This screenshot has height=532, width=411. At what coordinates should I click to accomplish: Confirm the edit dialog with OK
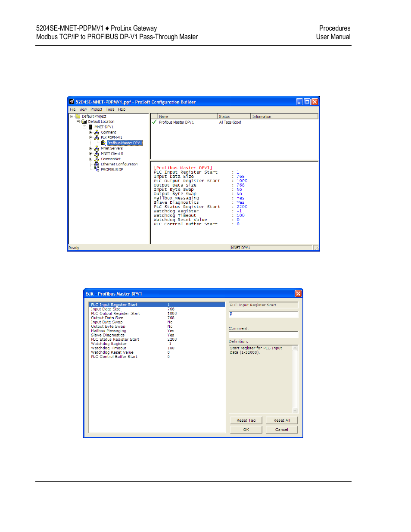246,429
